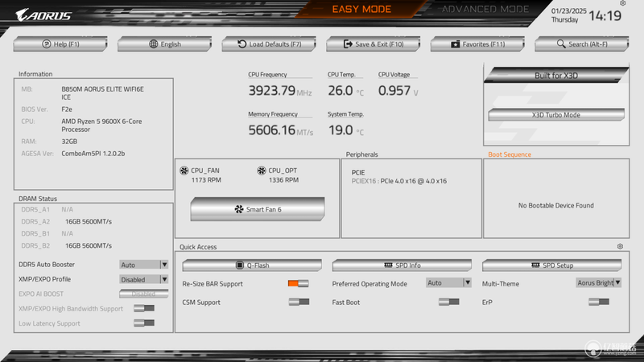Open Favorites (F11)
Screen dimensions: 644x362
pos(477,44)
